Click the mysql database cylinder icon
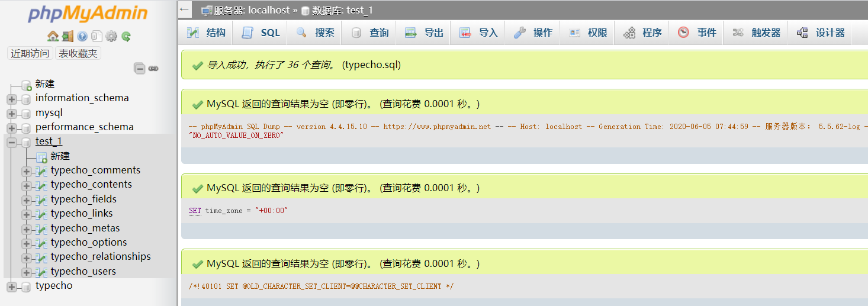The width and height of the screenshot is (868, 306). point(26,114)
